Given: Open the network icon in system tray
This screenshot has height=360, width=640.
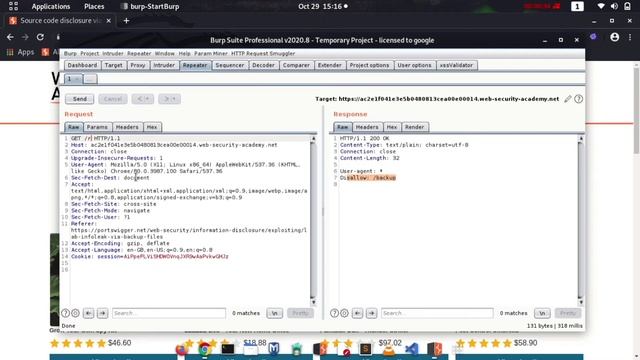Looking at the screenshot, I should (x=601, y=6).
